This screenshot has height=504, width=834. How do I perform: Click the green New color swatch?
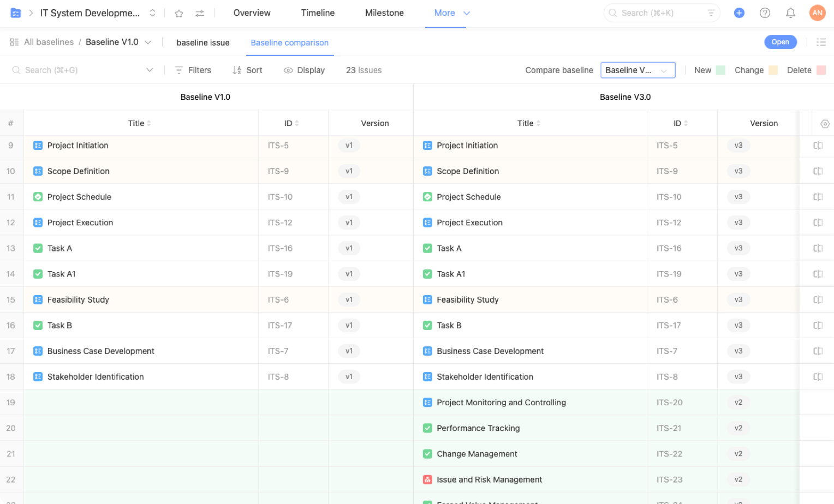[720, 70]
